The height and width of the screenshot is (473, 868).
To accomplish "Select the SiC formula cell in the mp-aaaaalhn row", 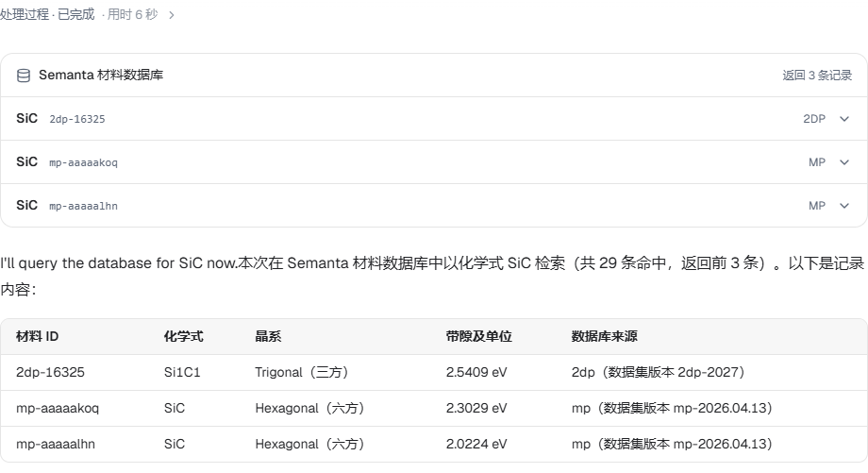I will pos(175,444).
